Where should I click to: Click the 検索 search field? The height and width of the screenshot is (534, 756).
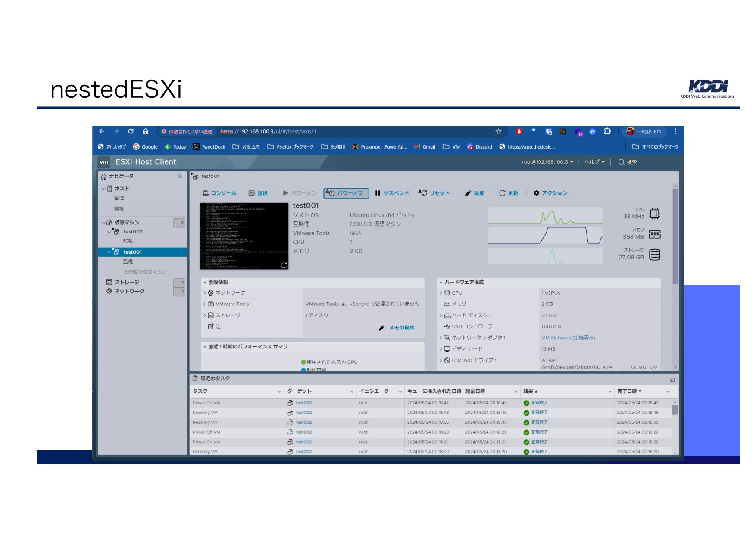pos(628,162)
